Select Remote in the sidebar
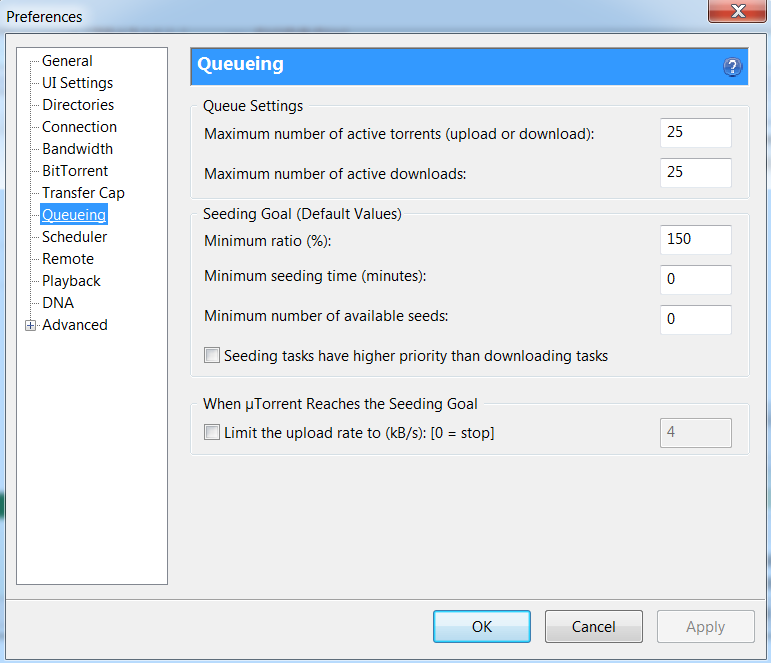Screen dimensions: 771x663 point(68,259)
